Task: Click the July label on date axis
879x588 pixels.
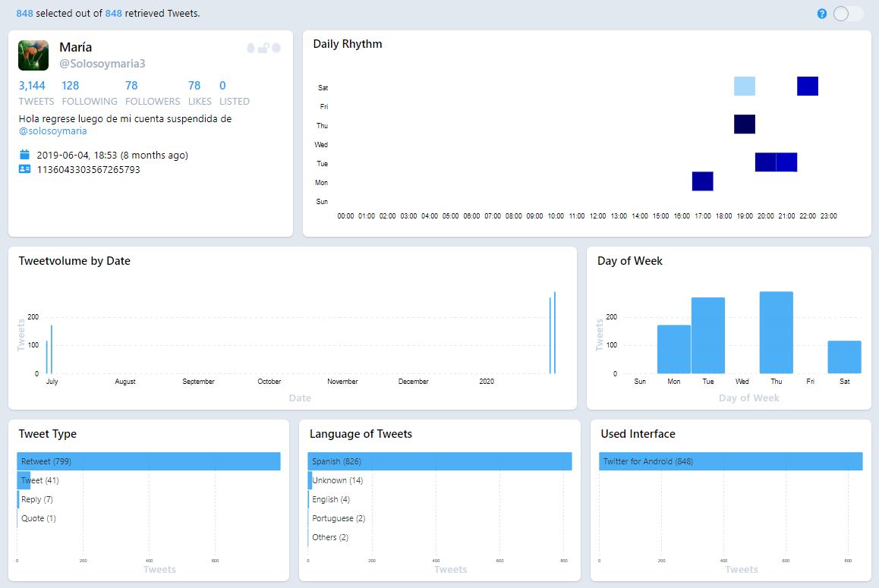Action: click(52, 381)
